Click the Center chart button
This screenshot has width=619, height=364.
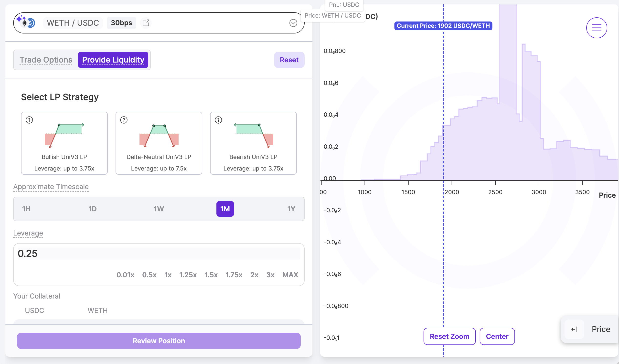coord(497,336)
